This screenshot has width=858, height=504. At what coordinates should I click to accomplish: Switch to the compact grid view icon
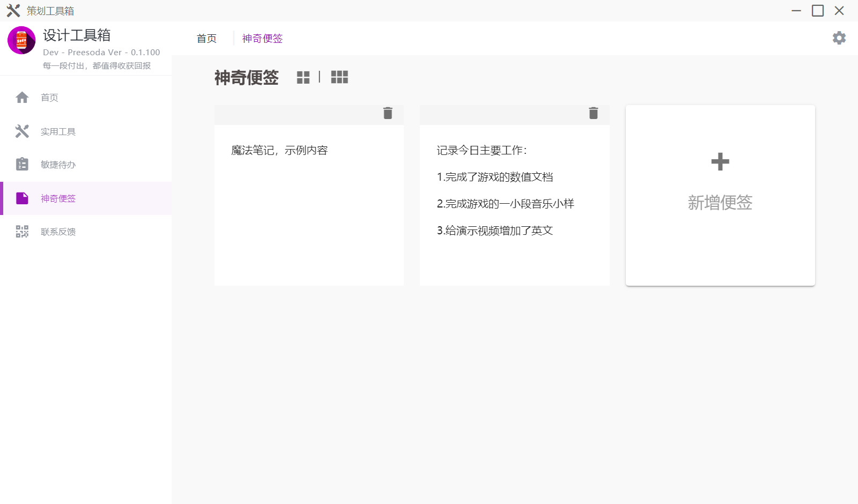click(304, 77)
